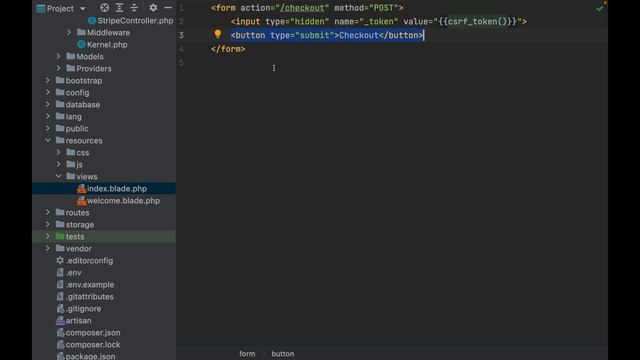Click the Checkout button text in code
The image size is (640, 360).
tap(359, 35)
